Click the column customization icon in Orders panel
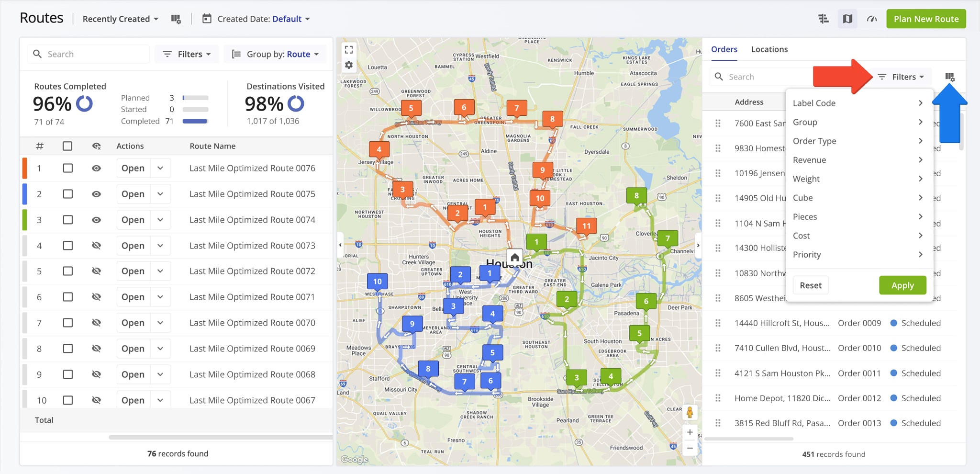980x474 pixels. click(950, 76)
